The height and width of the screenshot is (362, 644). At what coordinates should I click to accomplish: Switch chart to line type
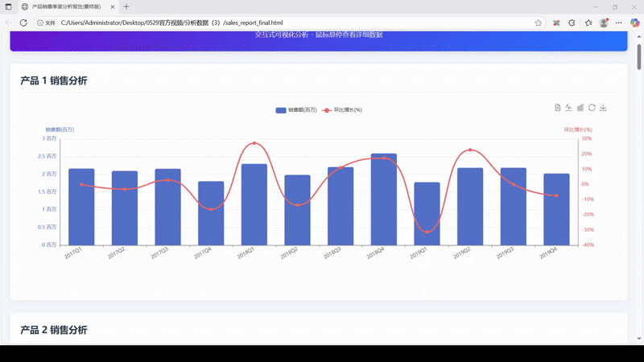pos(569,108)
